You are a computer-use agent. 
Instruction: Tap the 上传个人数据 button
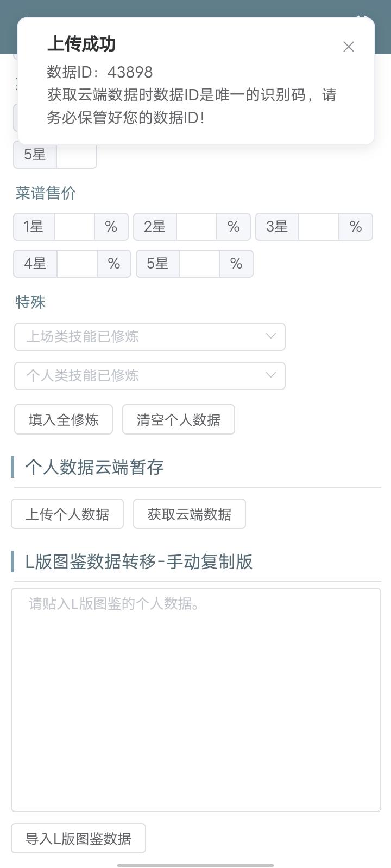(67, 514)
